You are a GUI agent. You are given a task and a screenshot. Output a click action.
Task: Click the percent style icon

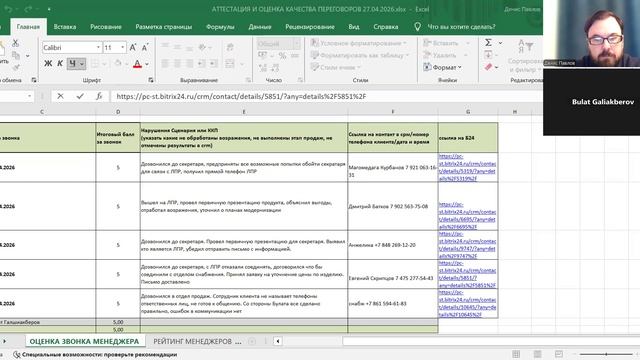[x=282, y=56]
